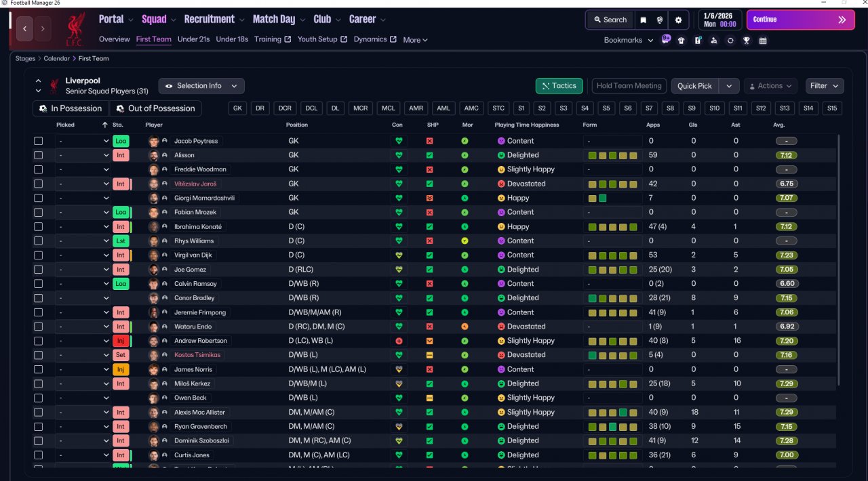868x481 pixels.
Task: Open the world globe icon
Action: (660, 20)
